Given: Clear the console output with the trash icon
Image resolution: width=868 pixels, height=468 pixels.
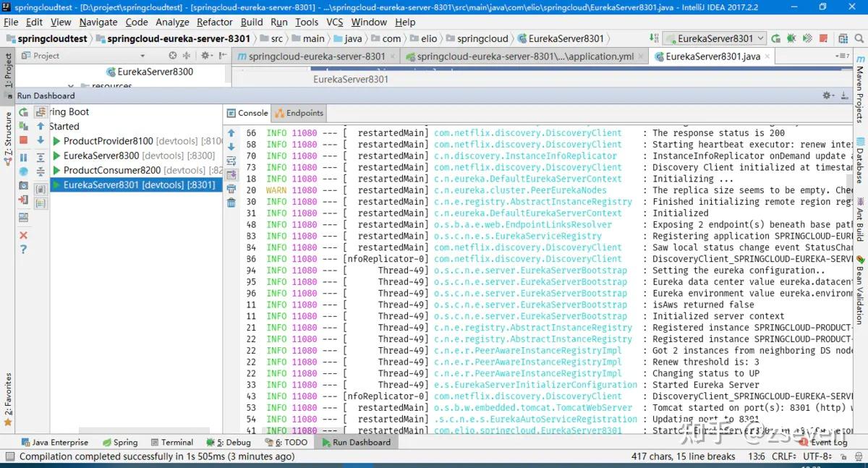Looking at the screenshot, I should [x=231, y=201].
